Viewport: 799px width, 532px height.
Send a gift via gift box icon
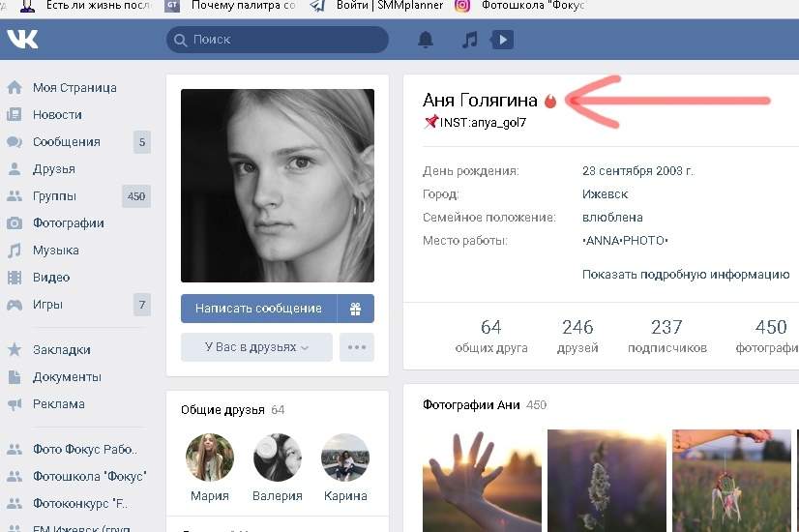pos(356,309)
